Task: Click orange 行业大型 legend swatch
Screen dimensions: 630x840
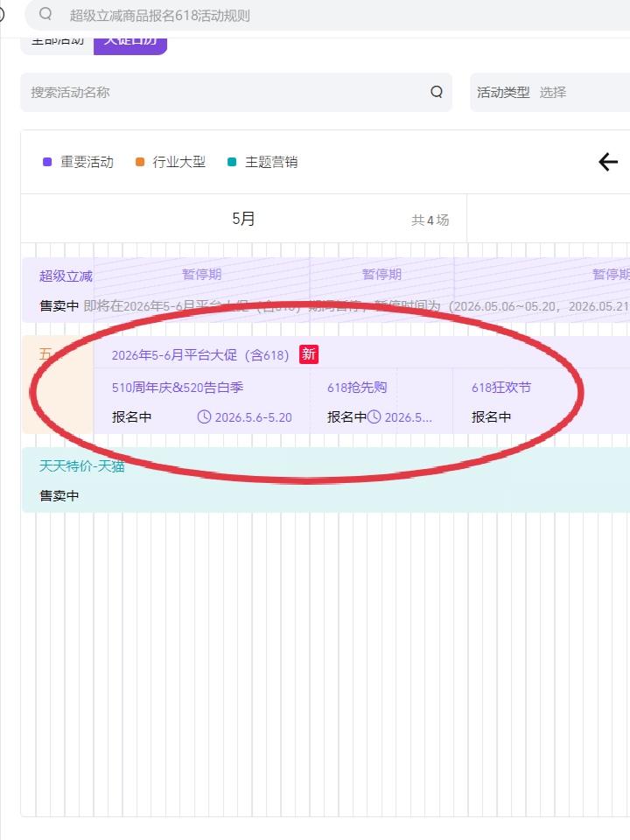Action: [140, 162]
